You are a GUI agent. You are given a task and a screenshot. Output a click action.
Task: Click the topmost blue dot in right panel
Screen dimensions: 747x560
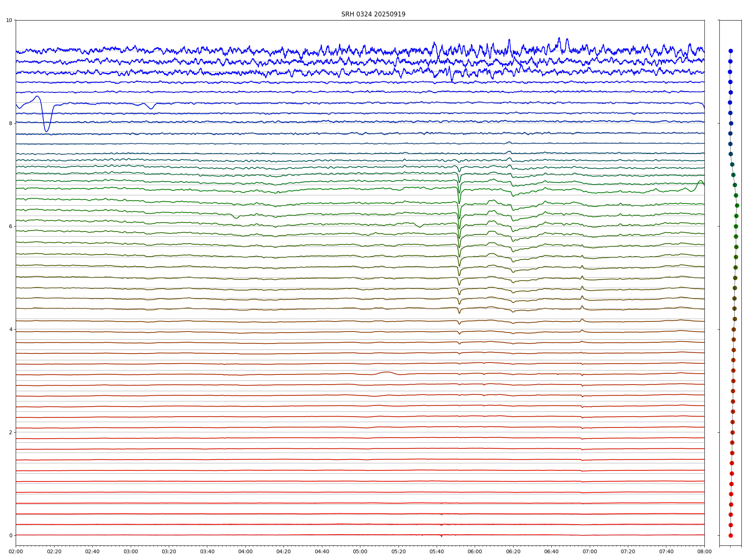731,51
